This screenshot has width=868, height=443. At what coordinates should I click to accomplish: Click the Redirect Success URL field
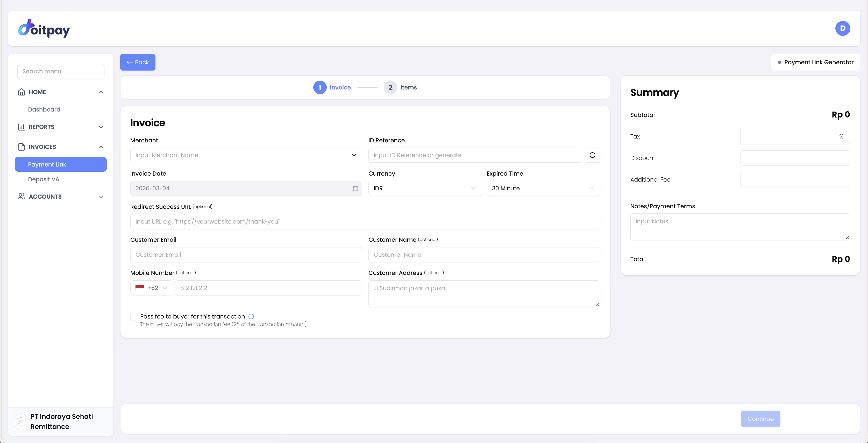365,222
